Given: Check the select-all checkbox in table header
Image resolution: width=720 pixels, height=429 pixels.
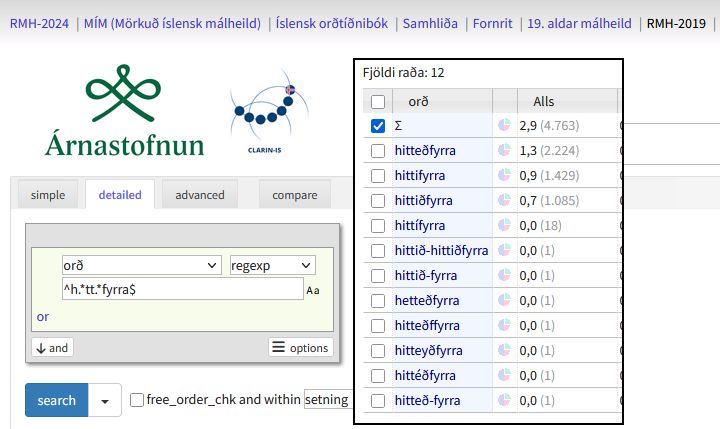Looking at the screenshot, I should pos(378,102).
